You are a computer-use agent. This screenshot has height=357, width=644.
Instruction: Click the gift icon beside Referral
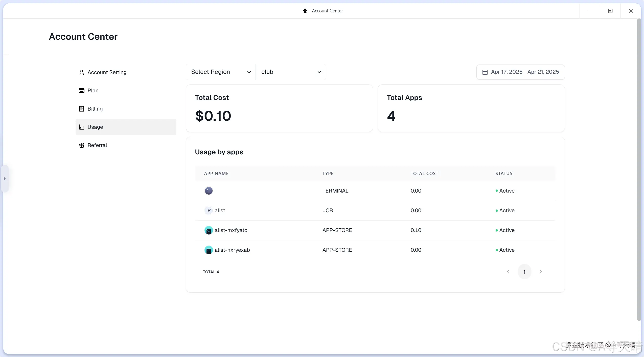coord(81,145)
